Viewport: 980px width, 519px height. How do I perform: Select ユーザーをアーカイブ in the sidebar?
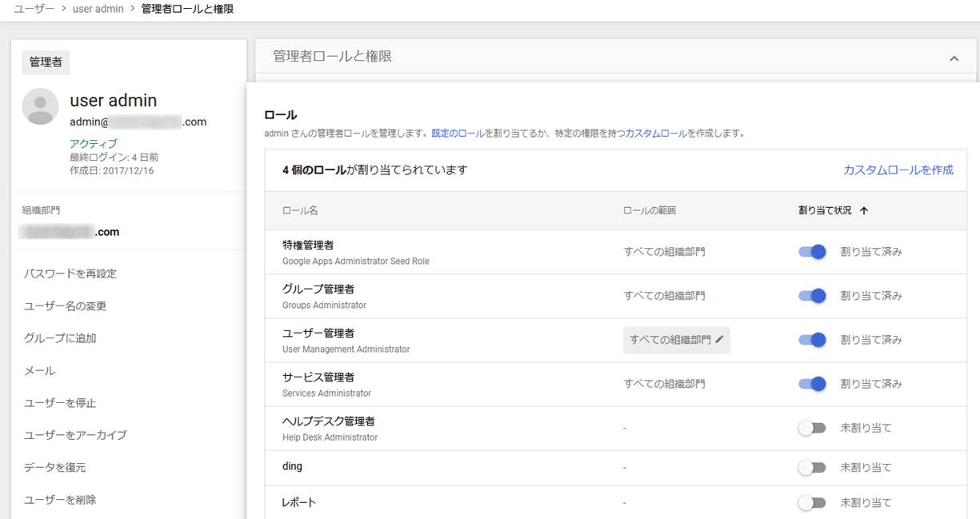[75, 435]
